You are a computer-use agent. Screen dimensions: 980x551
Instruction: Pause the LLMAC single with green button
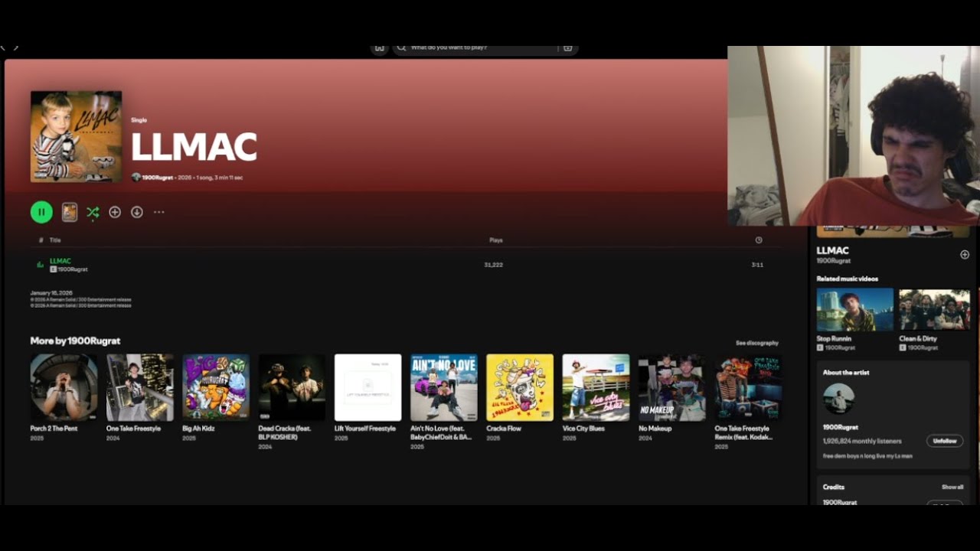tap(41, 212)
